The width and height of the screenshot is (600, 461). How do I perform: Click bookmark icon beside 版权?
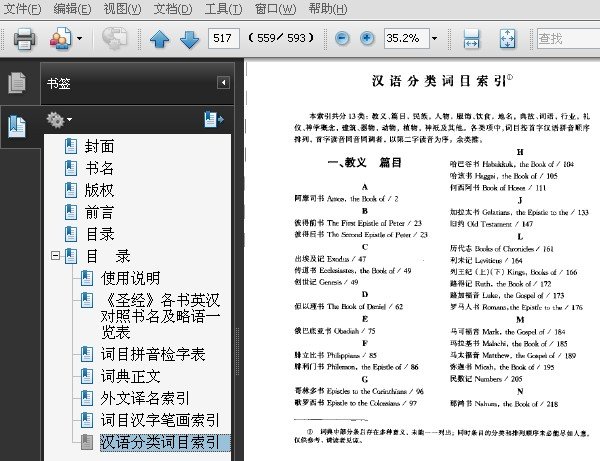[x=71, y=190]
